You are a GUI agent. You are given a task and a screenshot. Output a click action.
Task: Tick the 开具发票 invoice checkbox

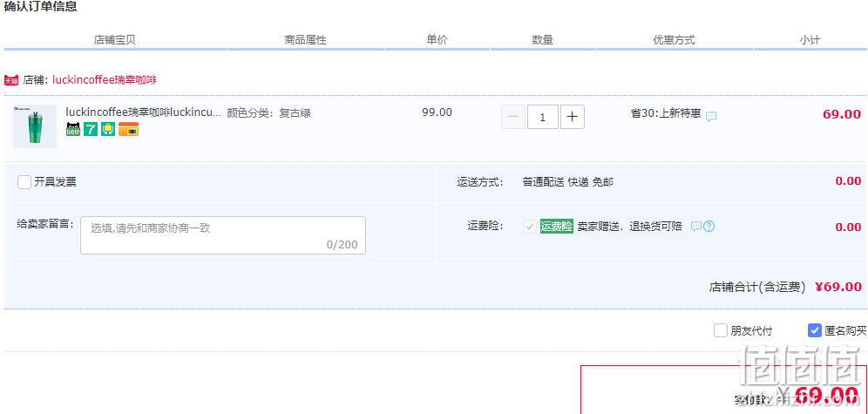[24, 182]
